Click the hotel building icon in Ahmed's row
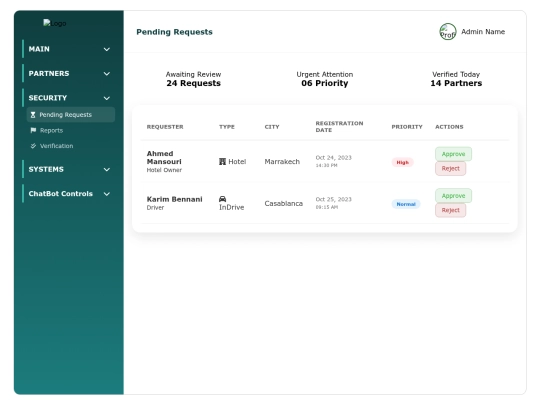This screenshot has height=405, width=540. click(x=222, y=162)
